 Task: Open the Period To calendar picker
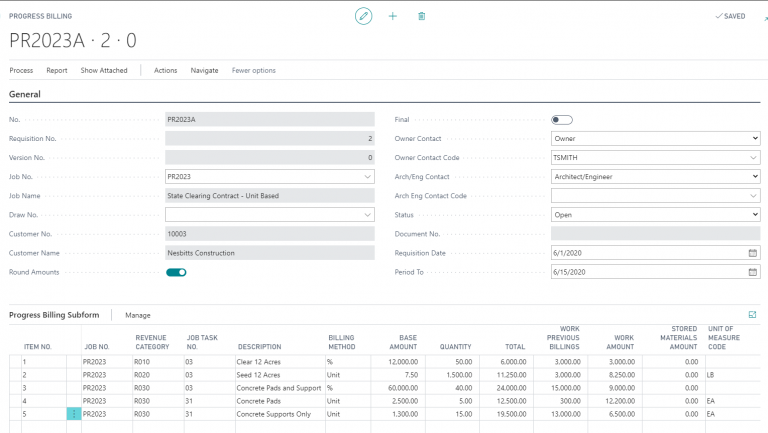click(x=752, y=272)
